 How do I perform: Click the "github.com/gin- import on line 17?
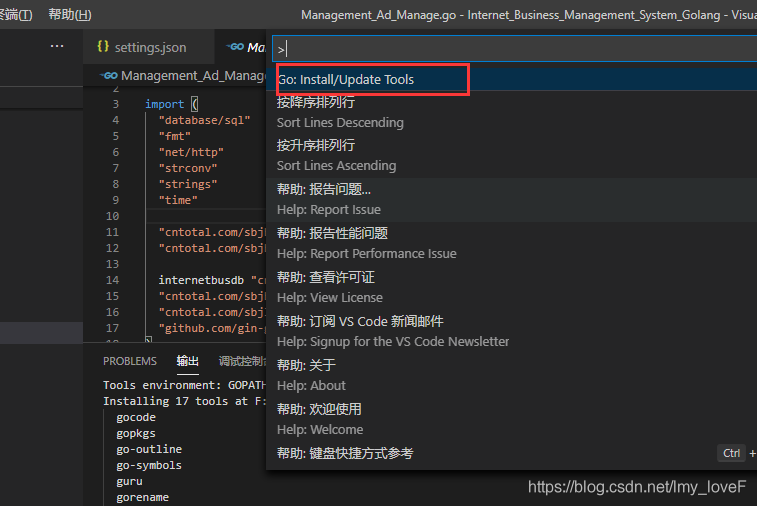tap(212, 328)
